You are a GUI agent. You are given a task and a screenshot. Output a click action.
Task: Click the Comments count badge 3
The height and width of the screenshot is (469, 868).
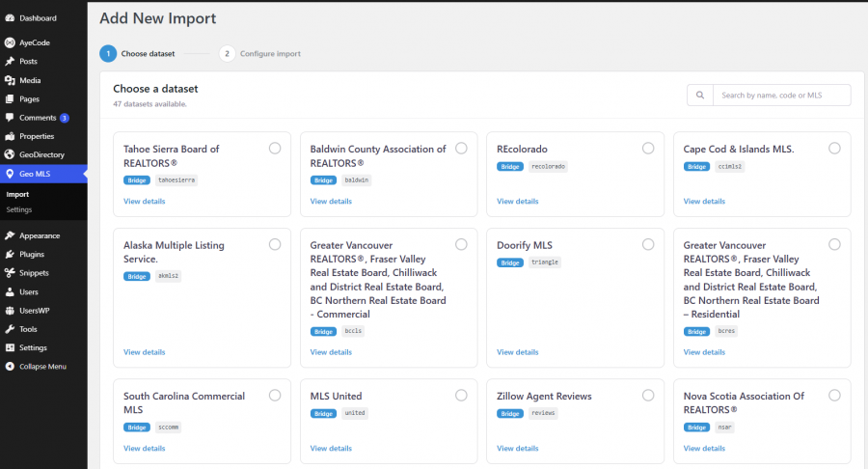point(65,118)
